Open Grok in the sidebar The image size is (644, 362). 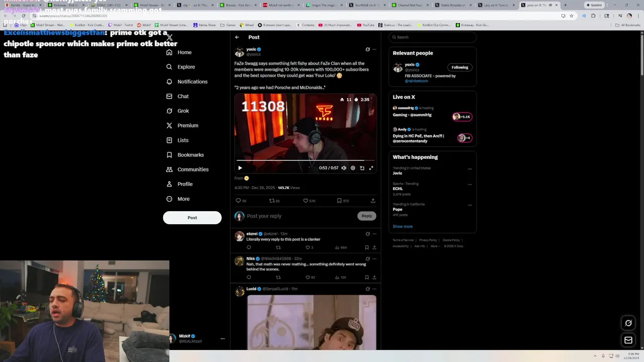click(x=178, y=111)
